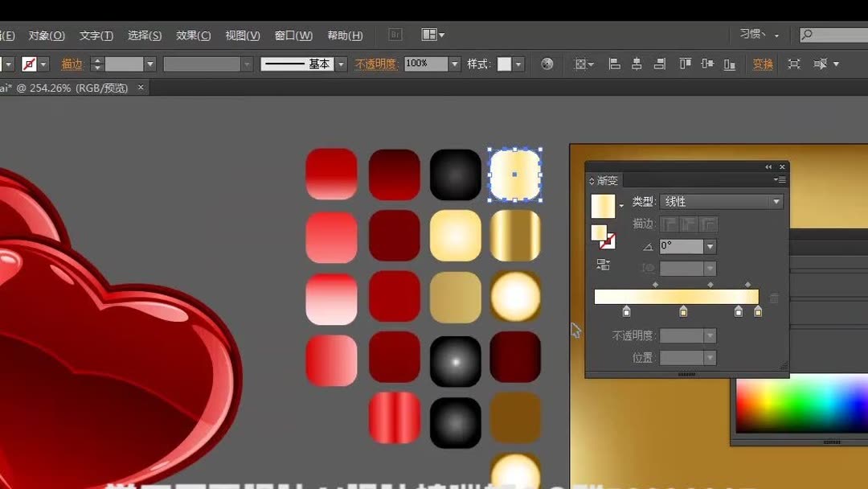Cycle the 渐变 panel tab display arrows

coord(592,180)
